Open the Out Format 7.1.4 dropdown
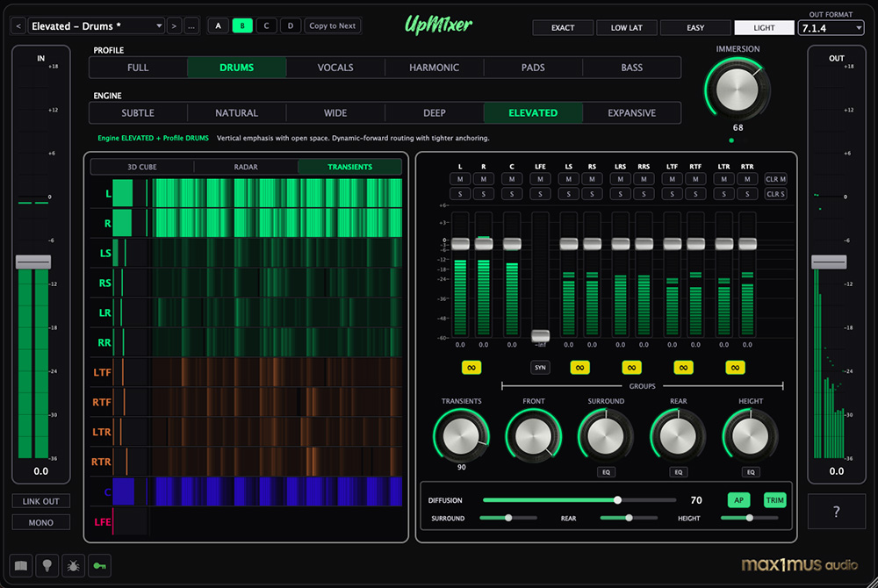 point(831,28)
